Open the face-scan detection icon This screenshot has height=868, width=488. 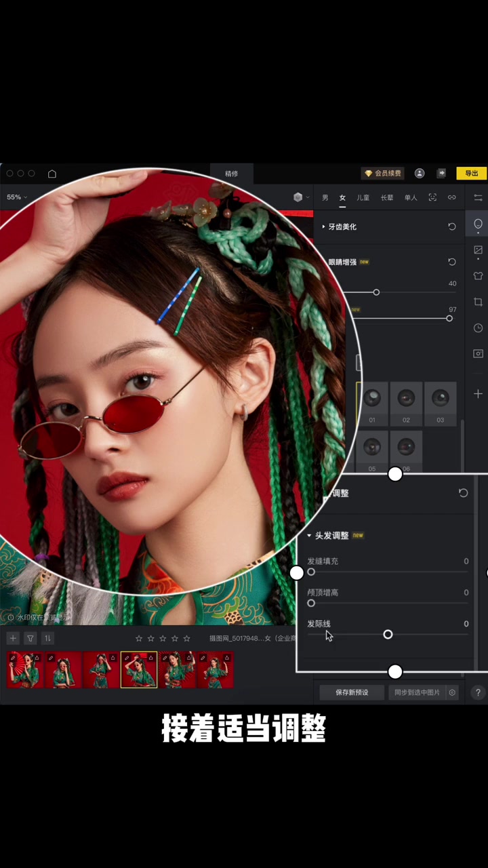coord(432,197)
